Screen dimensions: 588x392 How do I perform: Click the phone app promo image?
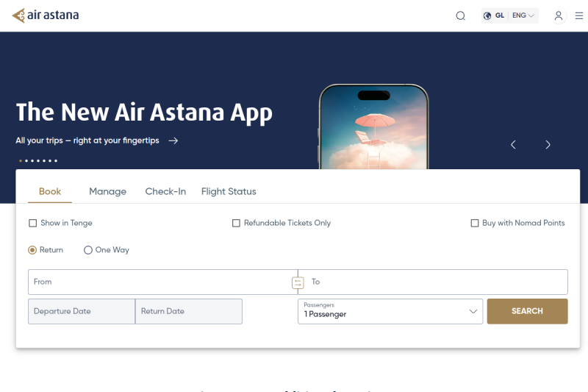(373, 126)
